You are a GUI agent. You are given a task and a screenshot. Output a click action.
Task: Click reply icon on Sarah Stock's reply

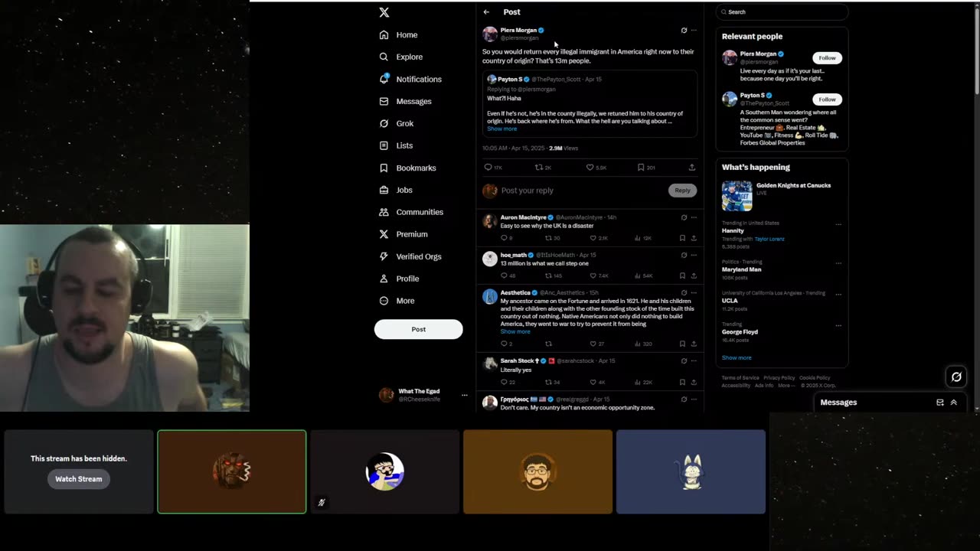pyautogui.click(x=504, y=382)
